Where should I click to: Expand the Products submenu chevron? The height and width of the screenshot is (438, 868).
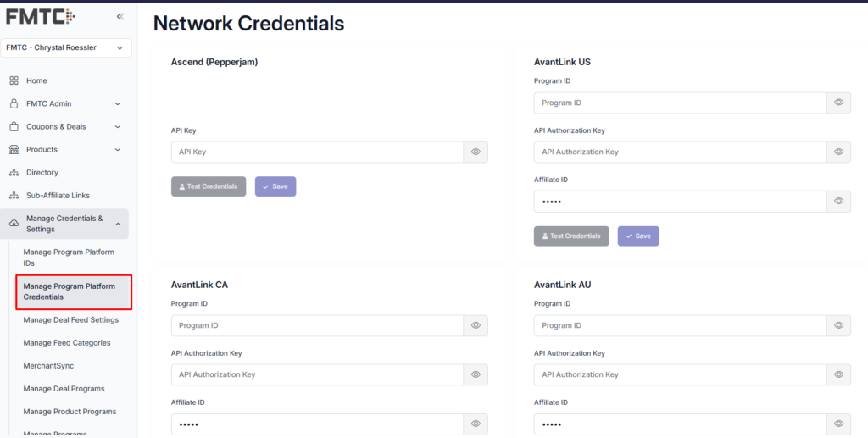click(x=118, y=149)
